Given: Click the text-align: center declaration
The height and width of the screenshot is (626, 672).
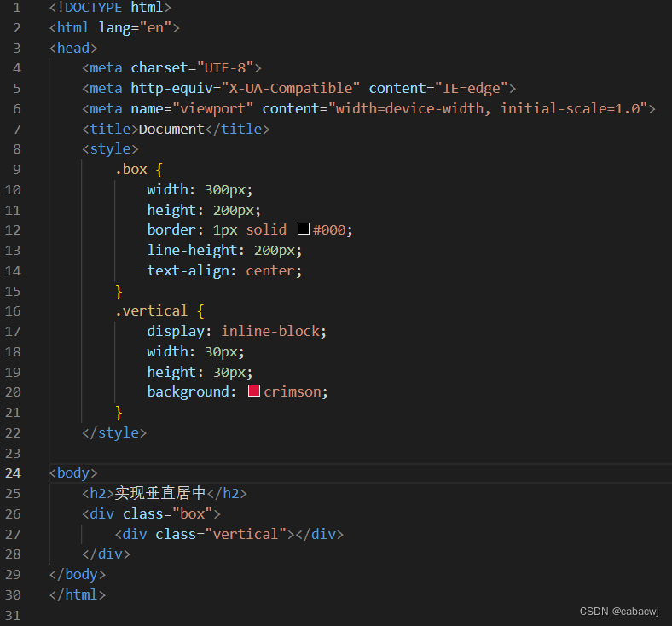Looking at the screenshot, I should pos(224,271).
